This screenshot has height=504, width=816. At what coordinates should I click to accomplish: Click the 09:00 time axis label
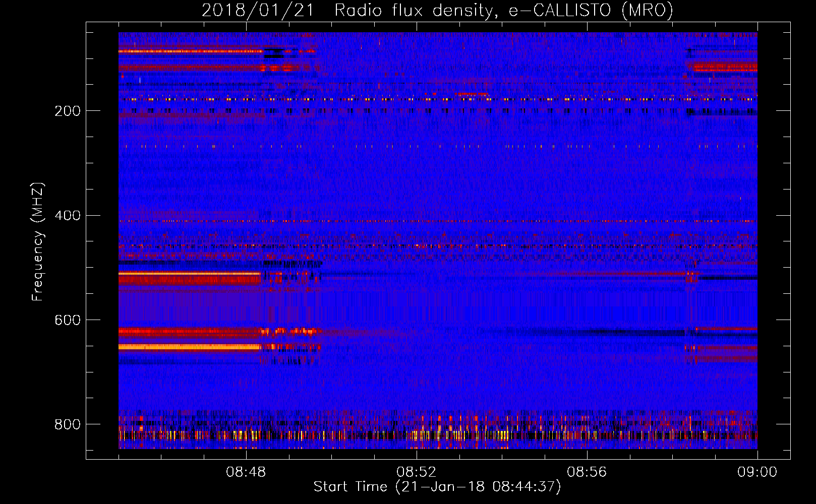(757, 472)
